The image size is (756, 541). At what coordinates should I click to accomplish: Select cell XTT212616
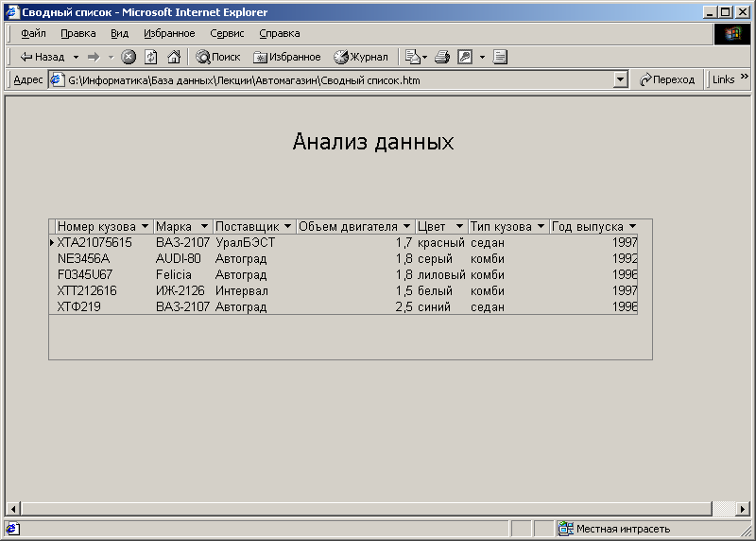(x=87, y=291)
